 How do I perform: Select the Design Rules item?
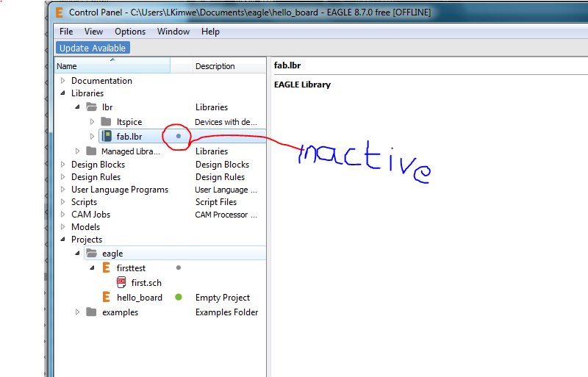pyautogui.click(x=96, y=176)
